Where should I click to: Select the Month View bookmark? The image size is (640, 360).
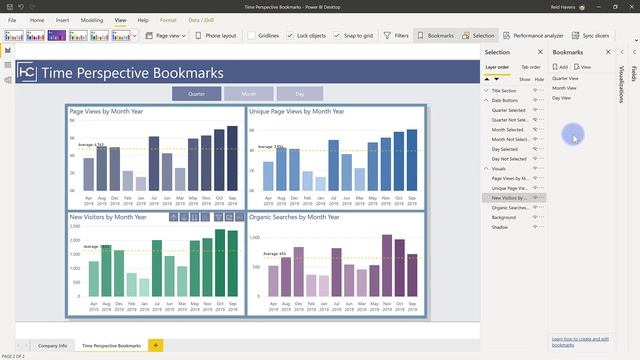(x=564, y=88)
